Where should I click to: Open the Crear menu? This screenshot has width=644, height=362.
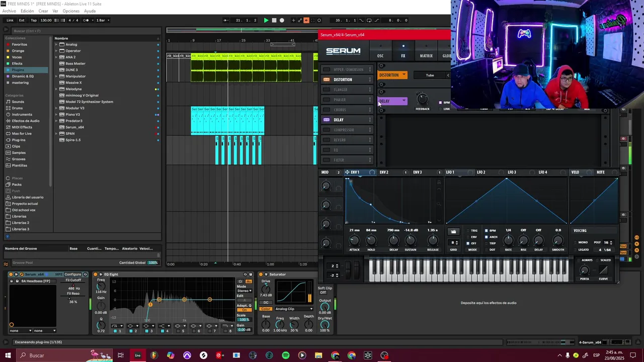43,11
